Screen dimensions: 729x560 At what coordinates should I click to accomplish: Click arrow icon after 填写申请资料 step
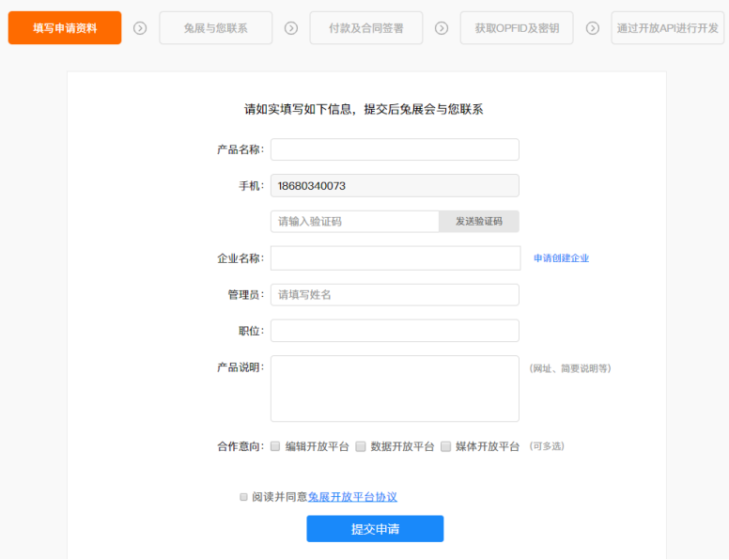pos(140,28)
